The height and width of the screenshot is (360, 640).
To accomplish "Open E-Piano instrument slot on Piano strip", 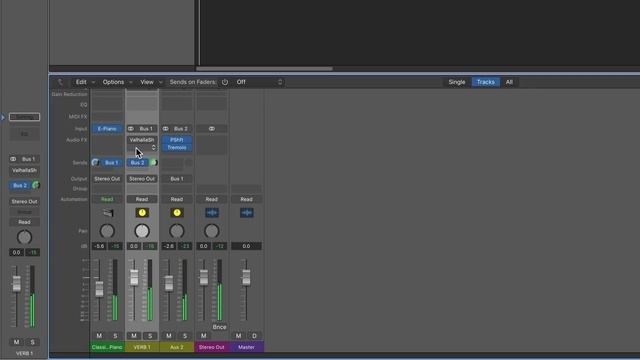I will pyautogui.click(x=107, y=129).
